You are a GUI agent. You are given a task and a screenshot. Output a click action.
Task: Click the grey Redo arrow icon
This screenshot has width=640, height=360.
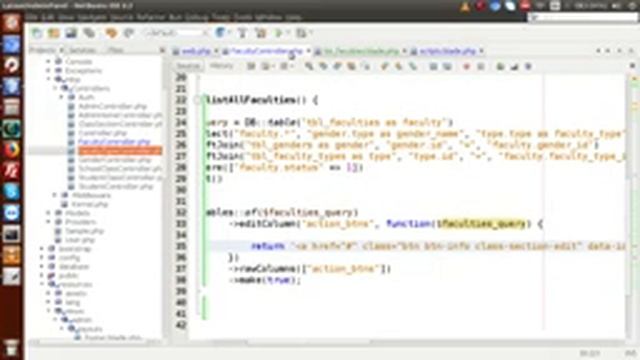click(129, 33)
